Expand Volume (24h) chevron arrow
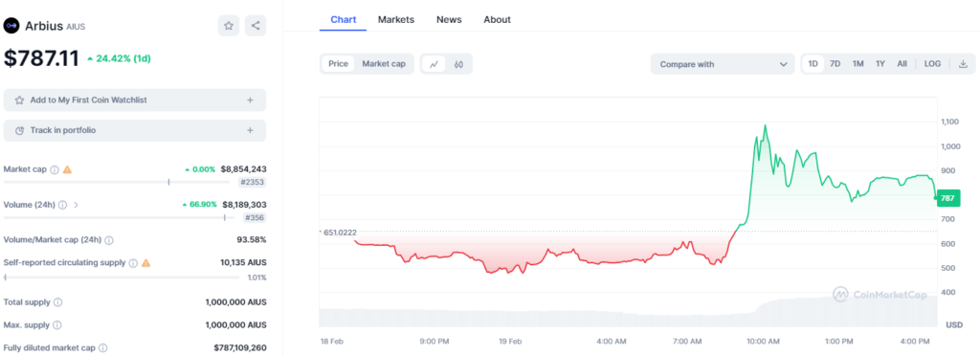Screen dimensions: 980x356 pyautogui.click(x=76, y=204)
